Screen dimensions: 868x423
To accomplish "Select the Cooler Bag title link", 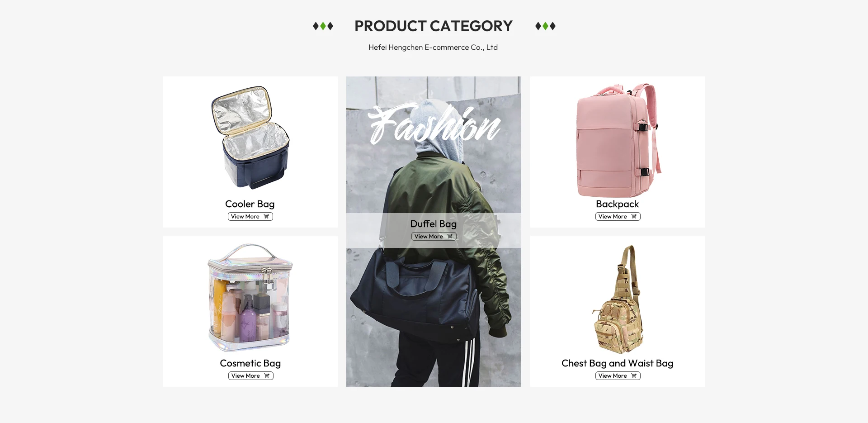I will [250, 204].
